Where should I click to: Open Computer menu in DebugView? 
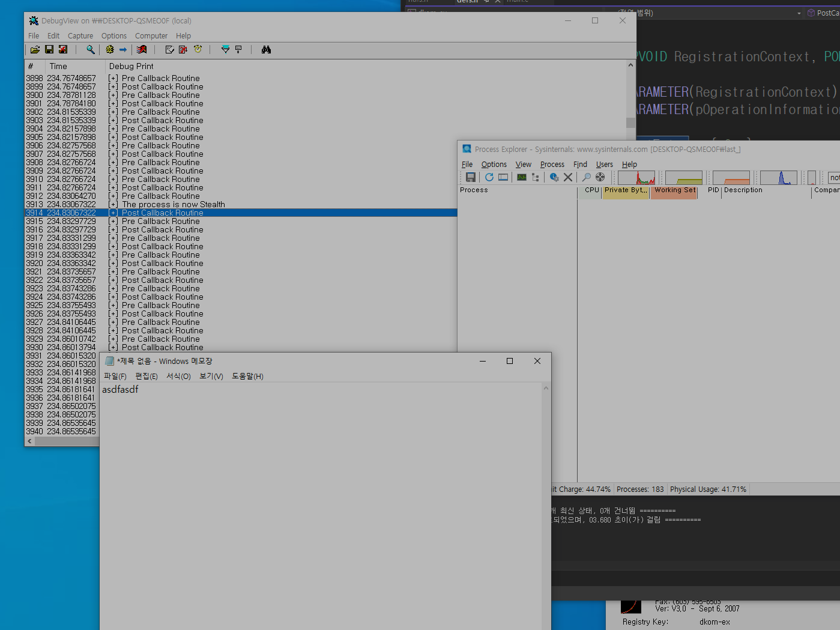[151, 36]
